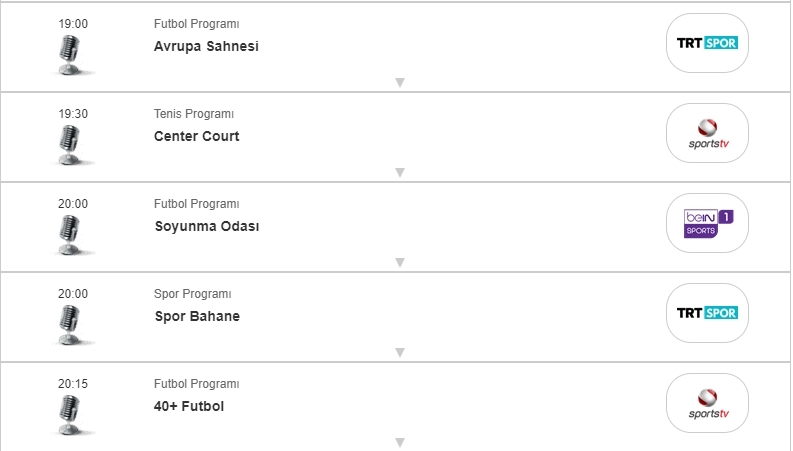
Task: Click the microphone icon for Center Court
Action: (x=69, y=145)
